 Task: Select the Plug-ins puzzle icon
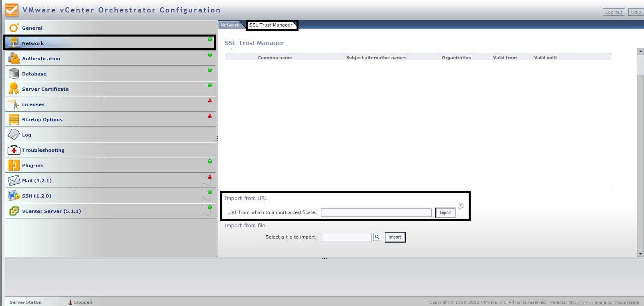point(14,165)
